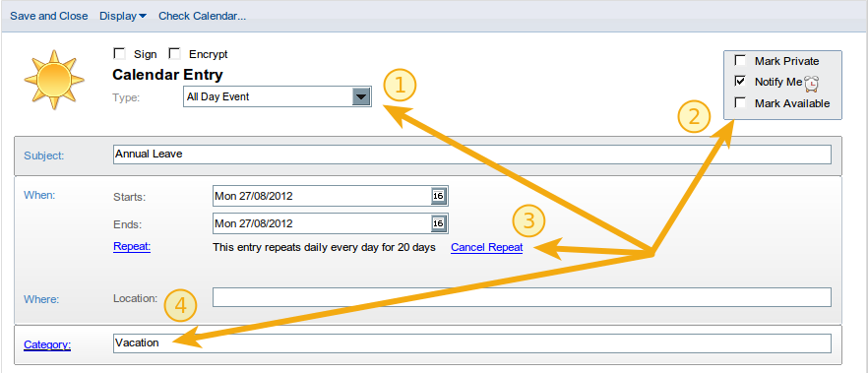Open the Type dropdown arrow
This screenshot has height=373, width=868.
[x=361, y=96]
